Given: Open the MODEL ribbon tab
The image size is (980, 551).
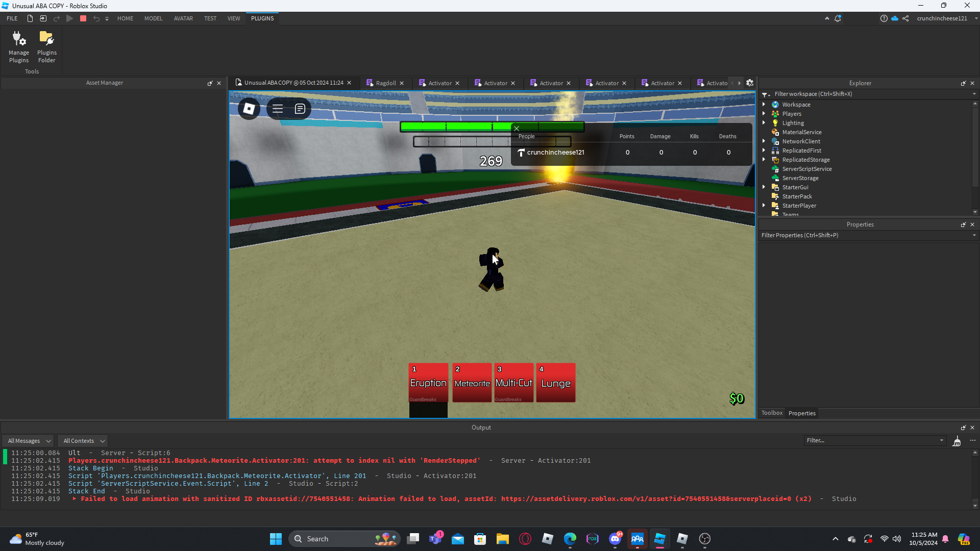Looking at the screenshot, I should point(153,18).
